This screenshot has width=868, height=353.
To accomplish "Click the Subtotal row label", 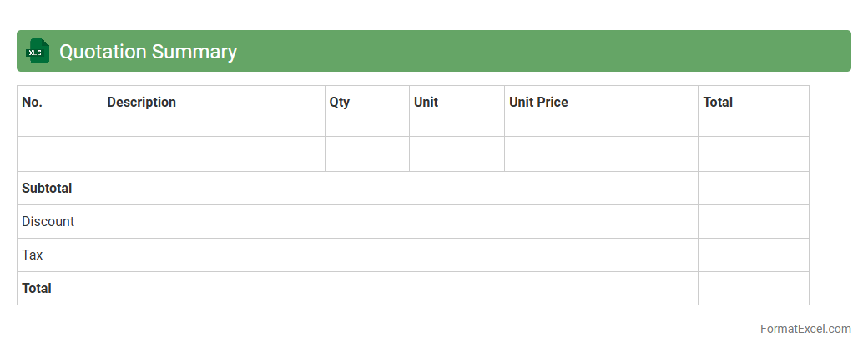I will click(x=47, y=189).
